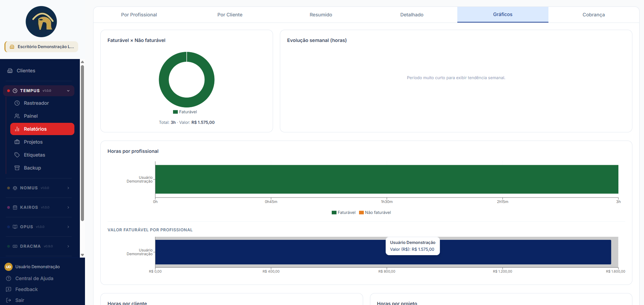Screen dimensions: 644x305
Task: Click the Etiquetas tag icon
Action: tap(17, 155)
